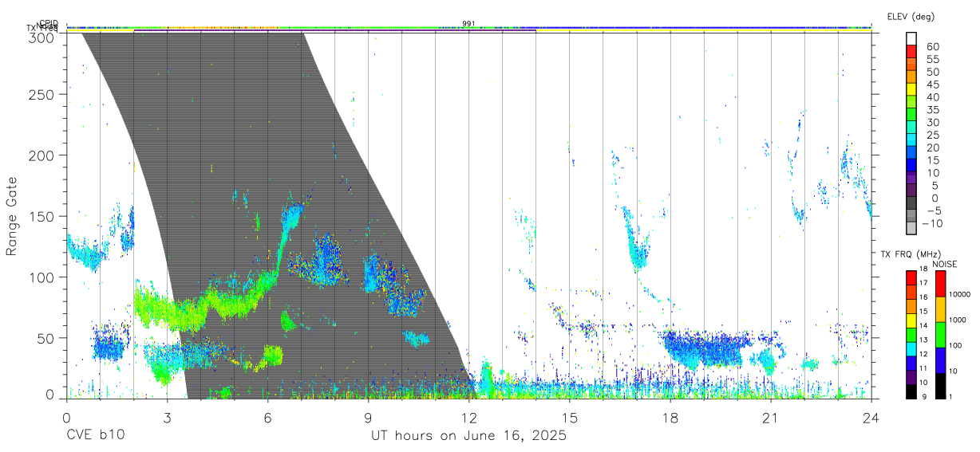Click the 10000 label on the NOISE scale
Screen dimensions: 980x452
(960, 295)
